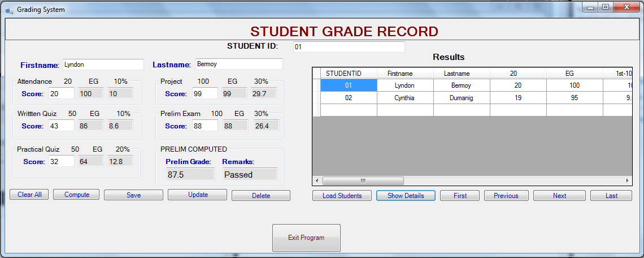Screen dimensions: 644x258
Task: Click the right arrow of the horizontal scrollbar
Action: pyautogui.click(x=627, y=180)
